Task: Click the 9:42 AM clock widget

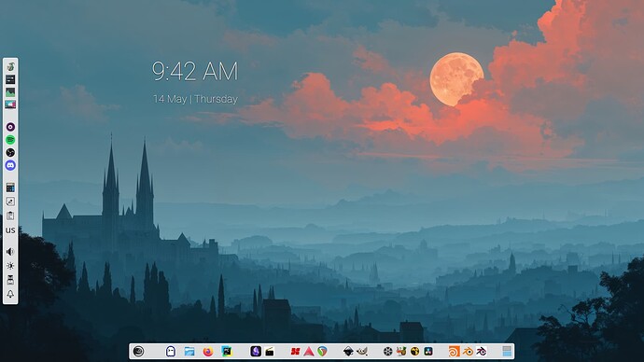Action: (x=195, y=71)
